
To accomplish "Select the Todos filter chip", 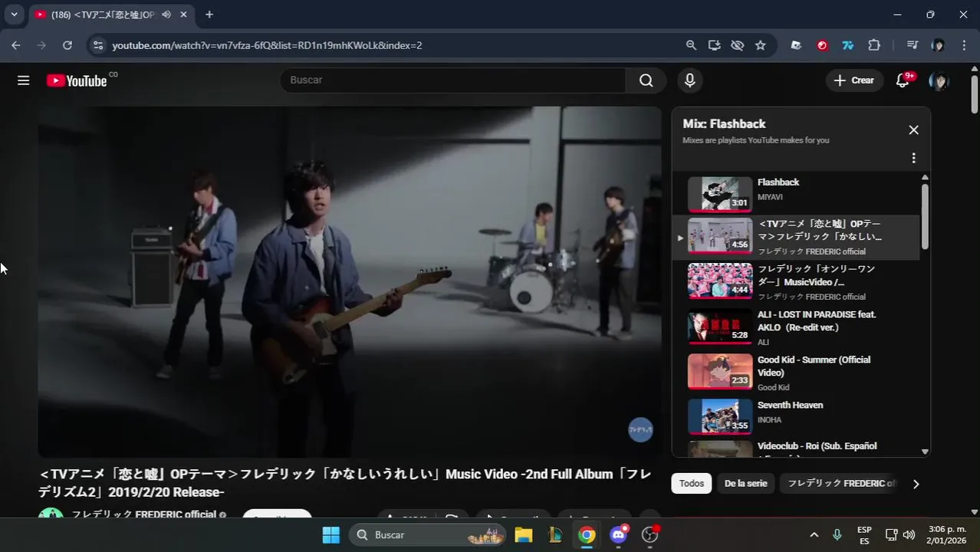I will [x=691, y=484].
